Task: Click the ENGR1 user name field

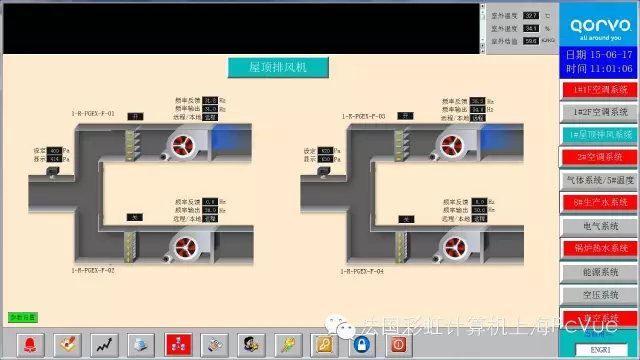Action: tap(601, 350)
